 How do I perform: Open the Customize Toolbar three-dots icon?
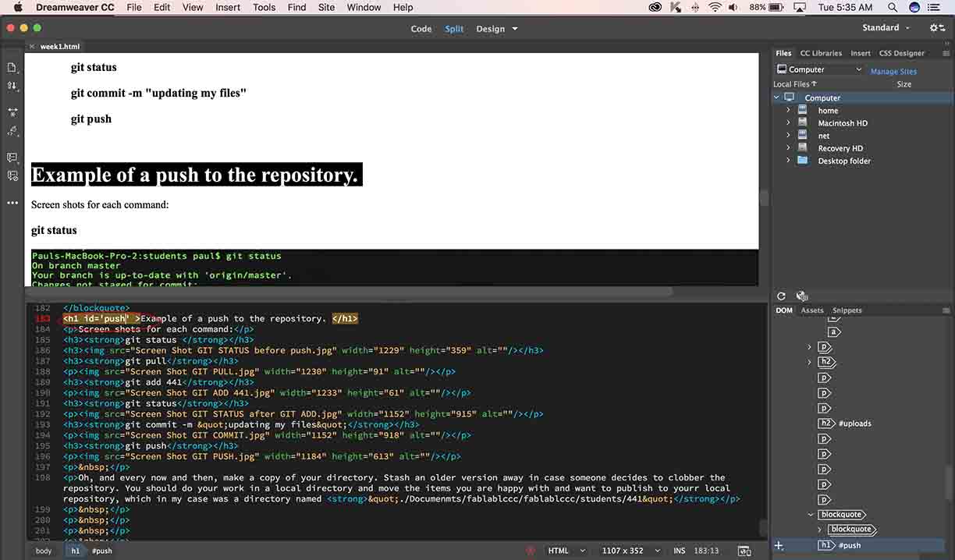[12, 203]
